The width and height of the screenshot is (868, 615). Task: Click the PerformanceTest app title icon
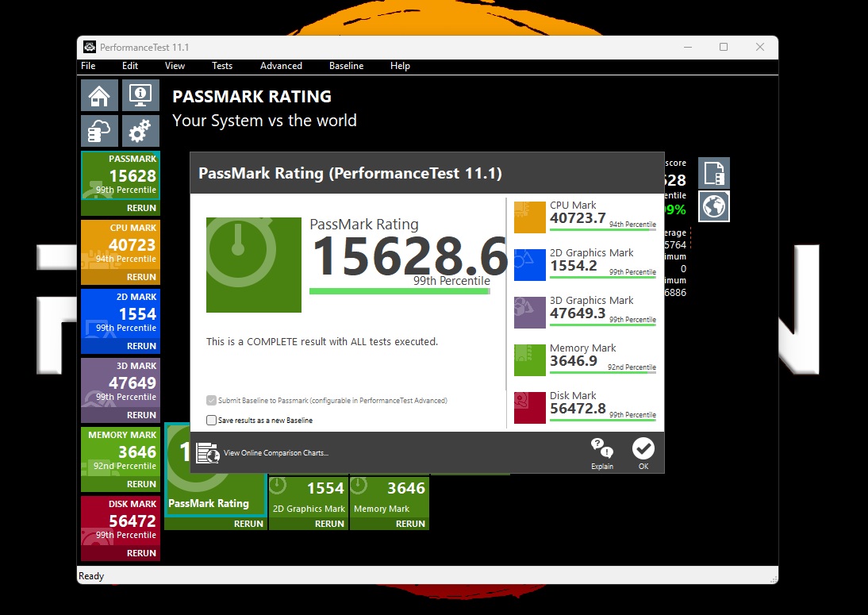tap(89, 47)
